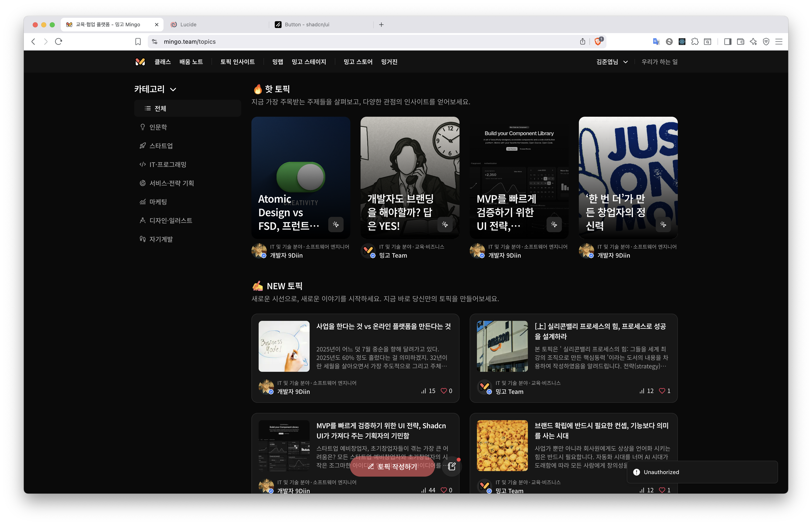
Task: Click the Mingo logo in the header
Action: pyautogui.click(x=140, y=62)
